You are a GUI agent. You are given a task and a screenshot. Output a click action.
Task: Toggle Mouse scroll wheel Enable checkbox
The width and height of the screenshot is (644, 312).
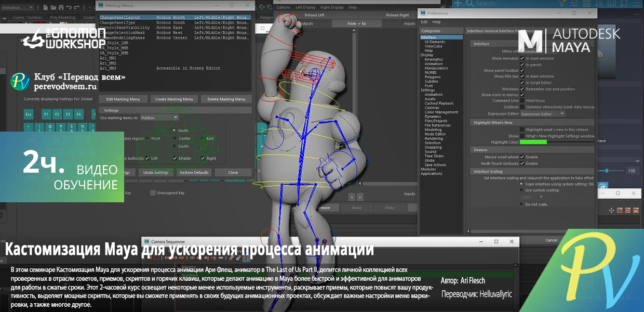[522, 157]
